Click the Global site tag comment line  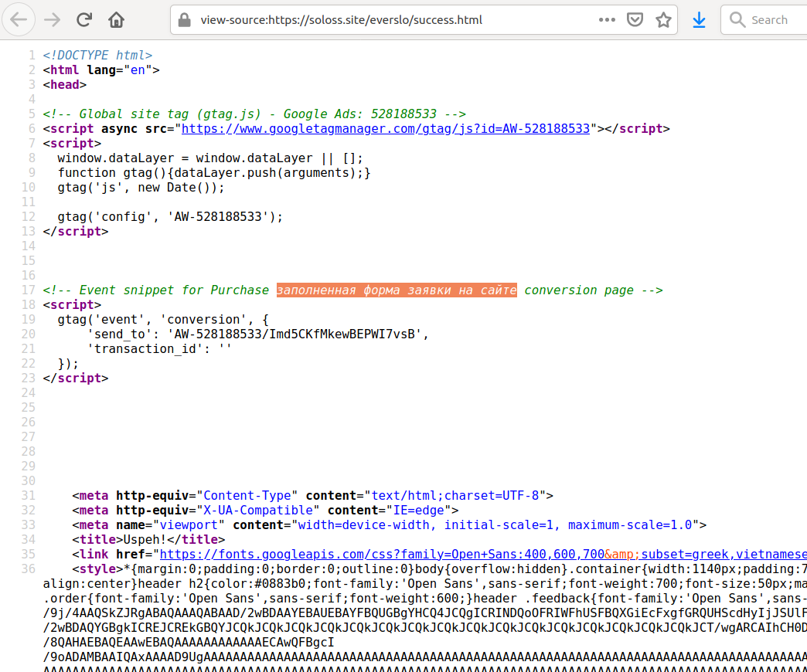pos(255,114)
